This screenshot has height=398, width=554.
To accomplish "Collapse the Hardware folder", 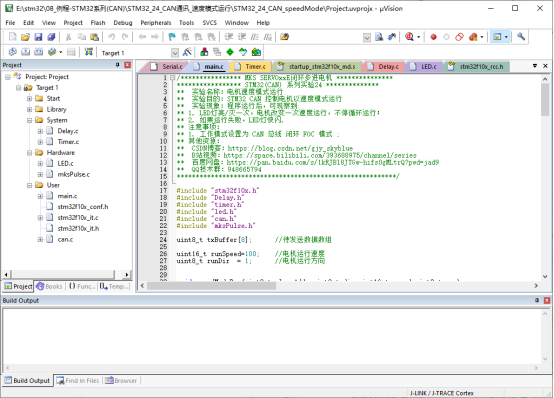I will pos(29,153).
